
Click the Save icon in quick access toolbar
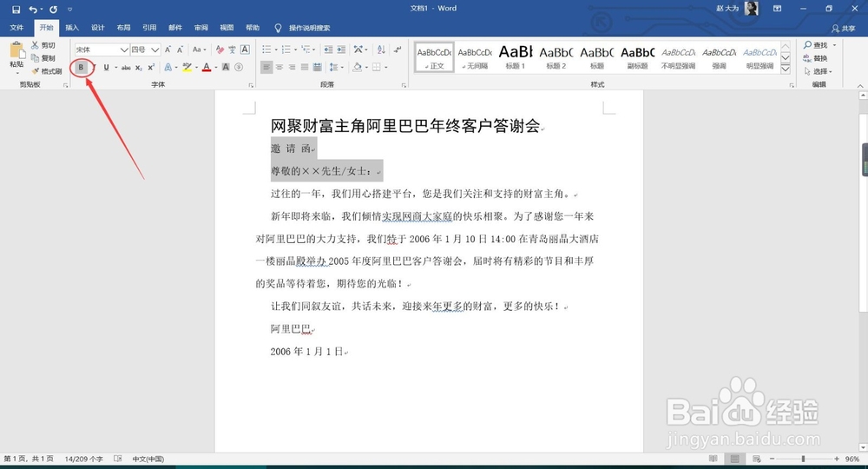(x=16, y=9)
